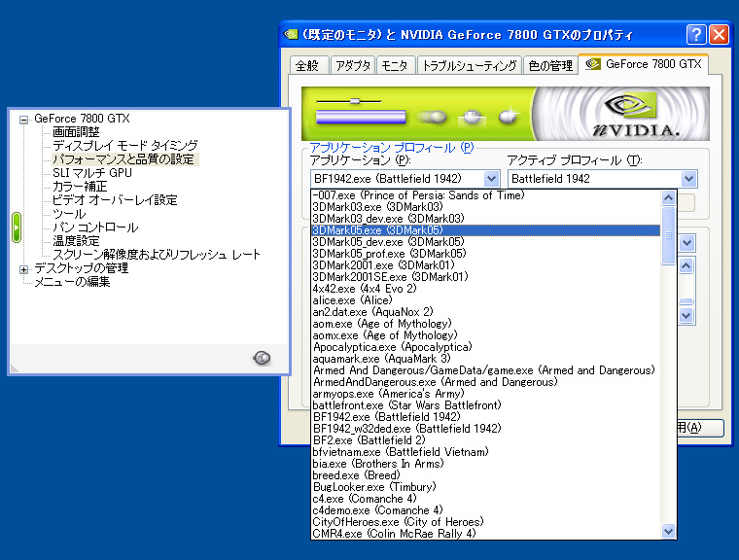Click the settings list scroll down arrow
This screenshot has width=739, height=560.
tap(686, 315)
